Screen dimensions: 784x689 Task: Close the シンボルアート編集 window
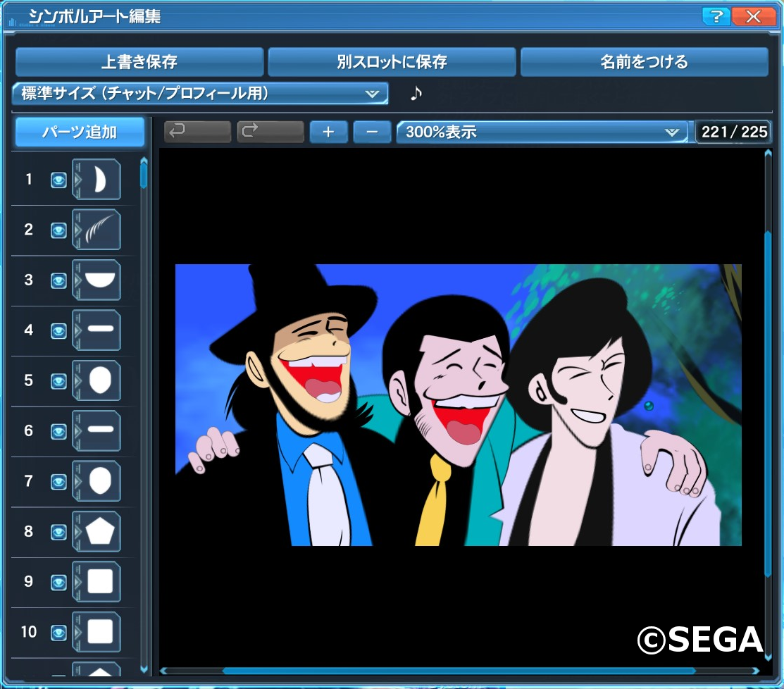754,16
